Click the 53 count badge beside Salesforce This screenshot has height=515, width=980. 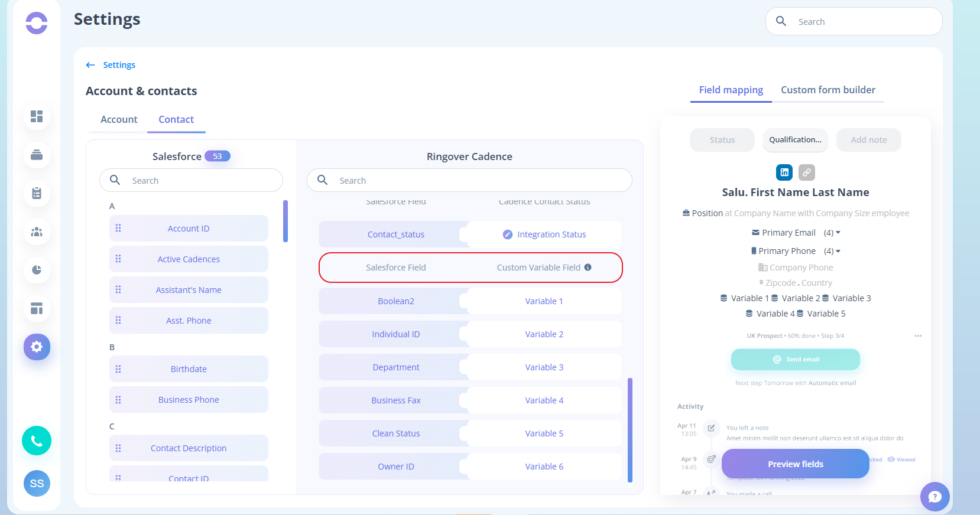[x=218, y=156]
